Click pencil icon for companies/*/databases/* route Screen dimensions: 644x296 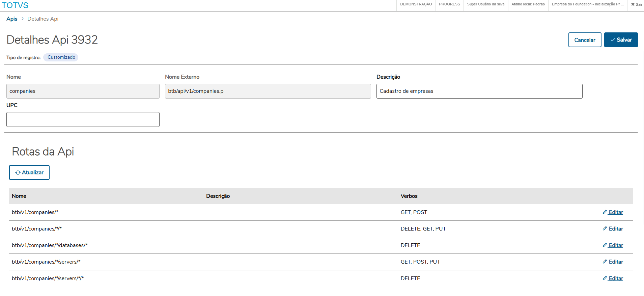[x=605, y=245]
